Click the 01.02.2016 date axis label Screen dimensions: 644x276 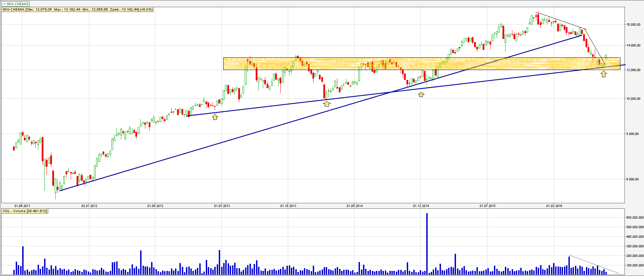[x=554, y=206]
